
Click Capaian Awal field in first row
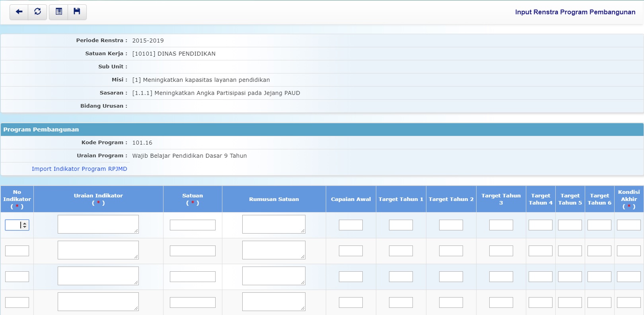click(351, 225)
